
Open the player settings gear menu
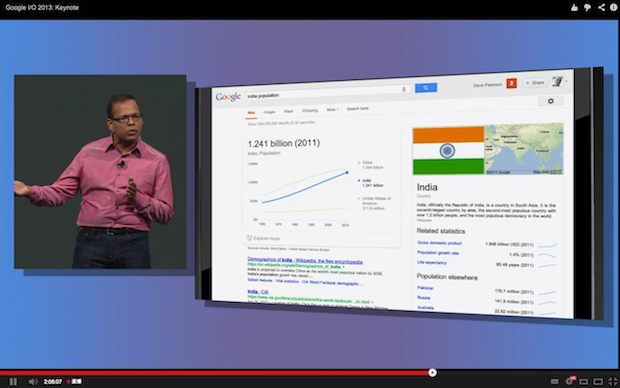pyautogui.click(x=570, y=381)
